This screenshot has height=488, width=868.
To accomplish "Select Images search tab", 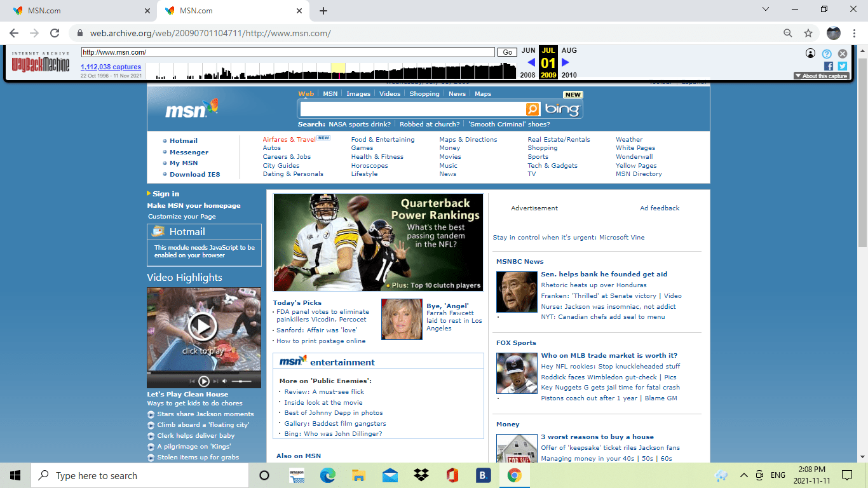I will pos(358,93).
